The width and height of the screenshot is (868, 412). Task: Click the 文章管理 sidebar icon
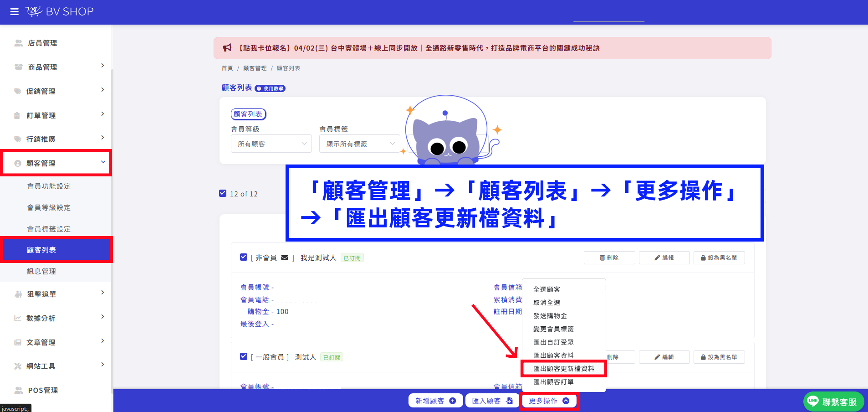tap(18, 342)
